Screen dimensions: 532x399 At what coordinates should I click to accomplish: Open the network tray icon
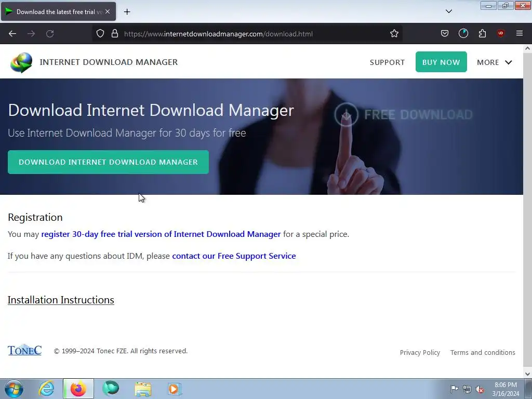pos(467,389)
